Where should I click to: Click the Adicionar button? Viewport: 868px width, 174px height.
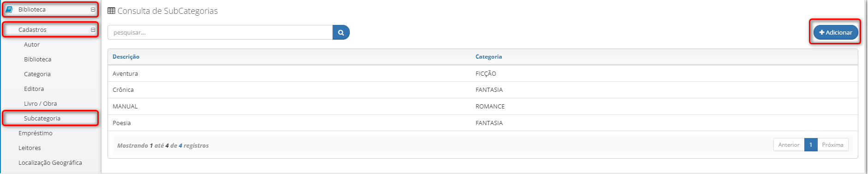(x=836, y=32)
